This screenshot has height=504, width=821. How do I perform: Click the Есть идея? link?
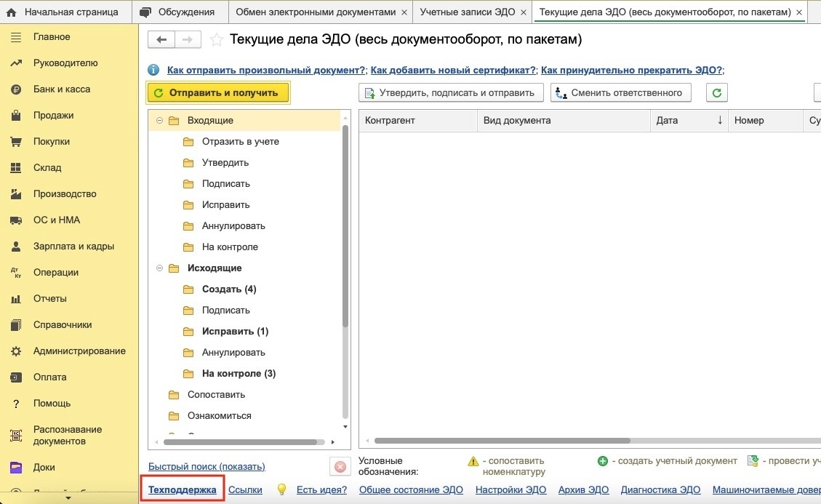321,490
